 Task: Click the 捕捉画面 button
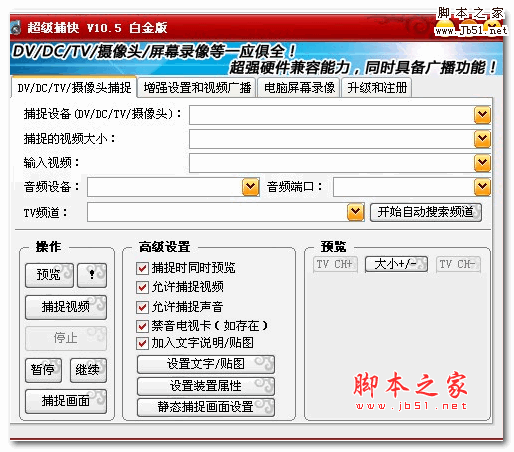(66, 401)
